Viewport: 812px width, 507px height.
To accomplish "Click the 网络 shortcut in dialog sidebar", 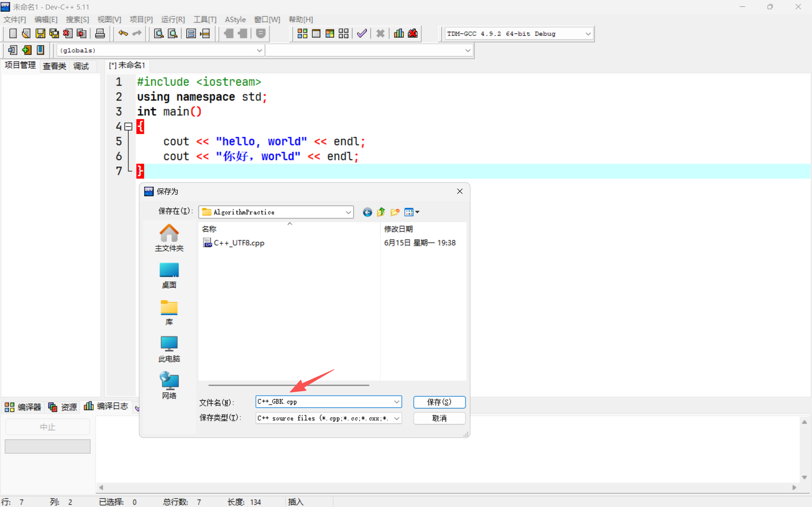I will coord(169,386).
